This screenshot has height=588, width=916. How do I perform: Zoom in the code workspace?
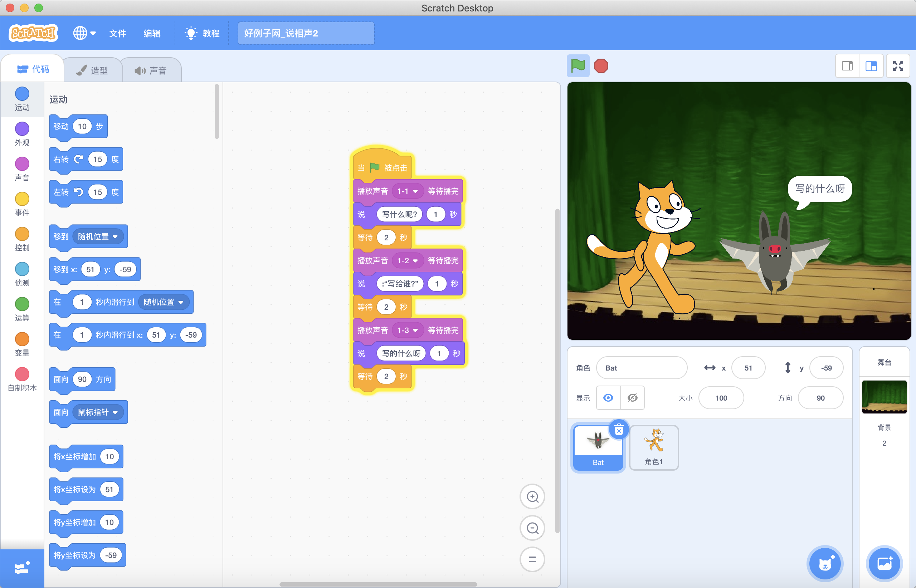(532, 497)
